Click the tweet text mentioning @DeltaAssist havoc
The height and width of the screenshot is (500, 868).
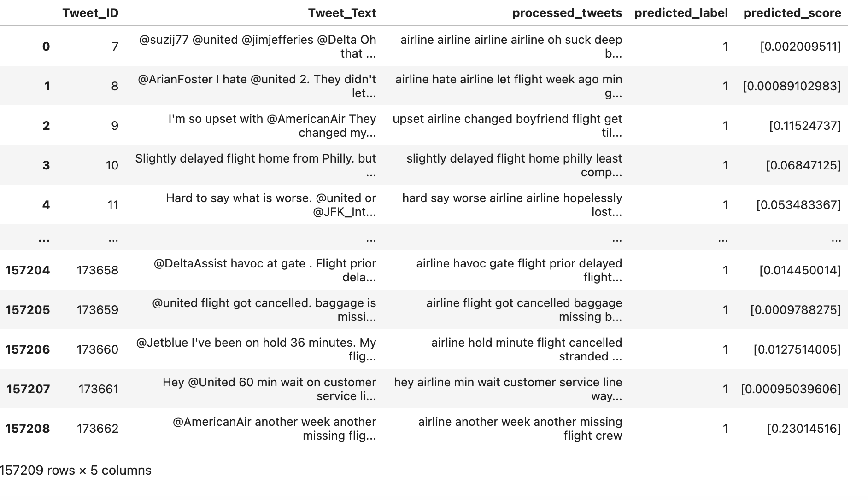264,270
